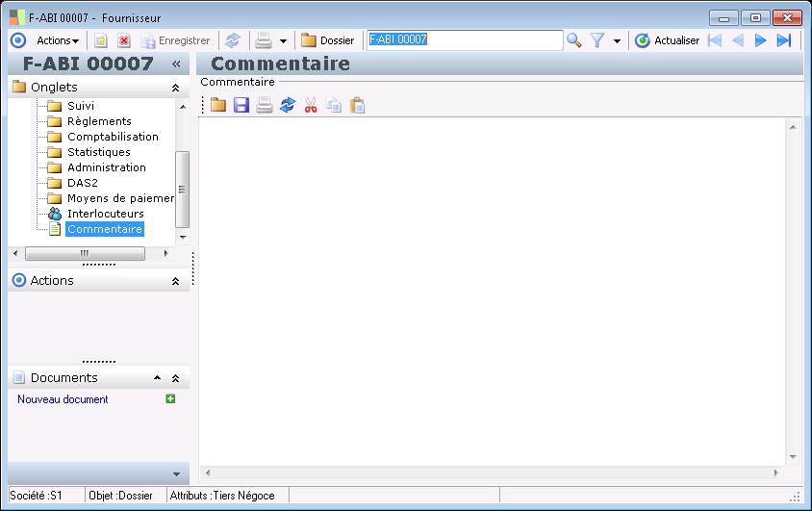
Task: Go to previous record arrow
Action: click(x=738, y=40)
